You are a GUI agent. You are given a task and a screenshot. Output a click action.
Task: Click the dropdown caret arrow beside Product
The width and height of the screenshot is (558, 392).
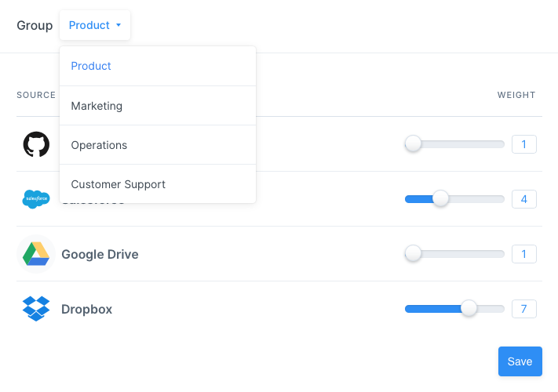point(119,25)
